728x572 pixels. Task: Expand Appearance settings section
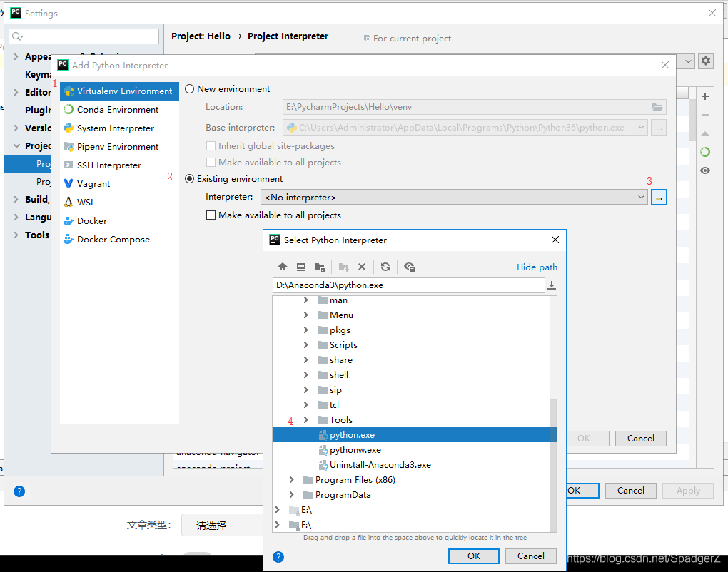pos(16,56)
